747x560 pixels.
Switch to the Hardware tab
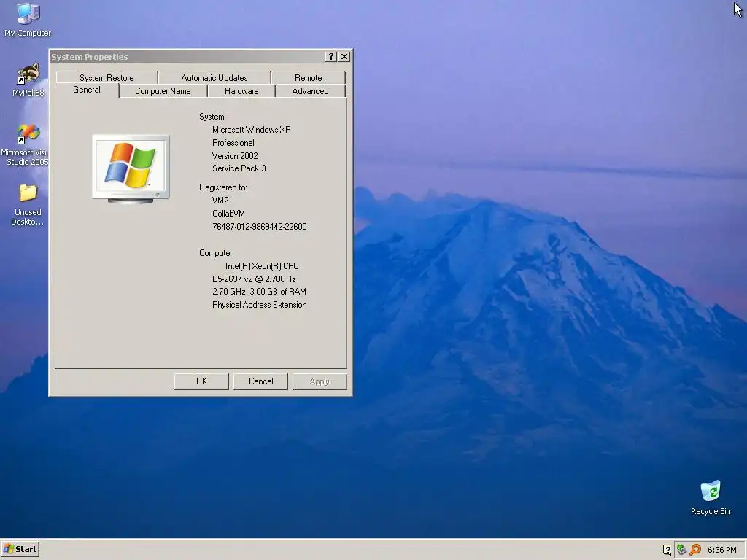click(241, 91)
